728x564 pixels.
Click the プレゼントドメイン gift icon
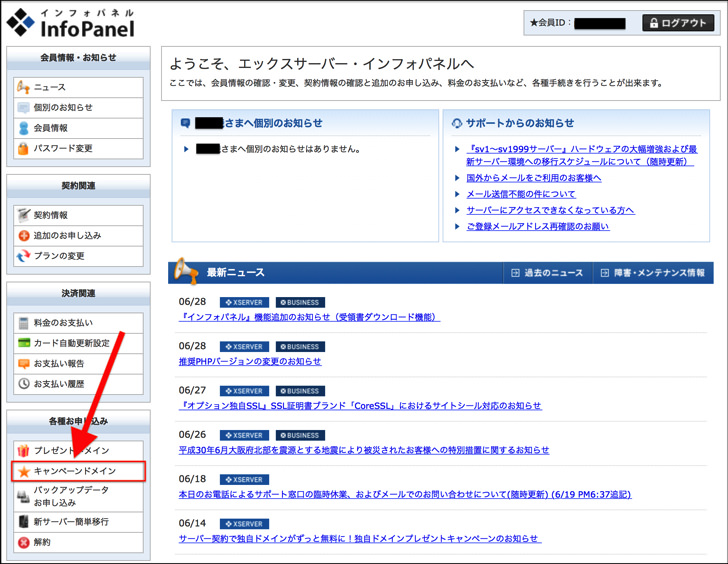(23, 450)
